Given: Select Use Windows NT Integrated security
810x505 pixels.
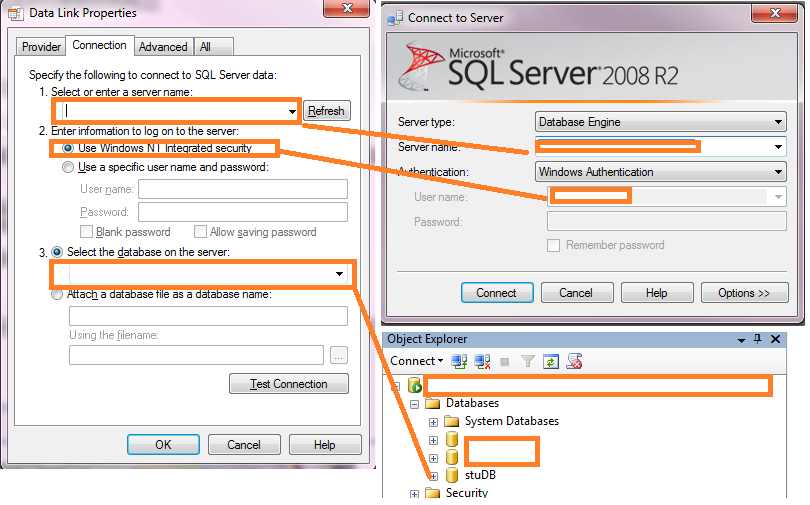Looking at the screenshot, I should pyautogui.click(x=68, y=148).
